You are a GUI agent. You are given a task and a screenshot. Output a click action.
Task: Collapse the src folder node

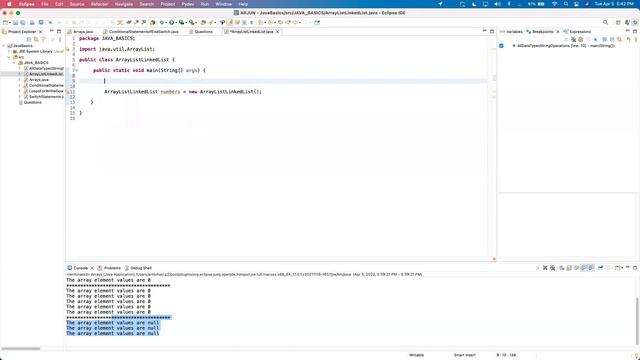[9, 57]
